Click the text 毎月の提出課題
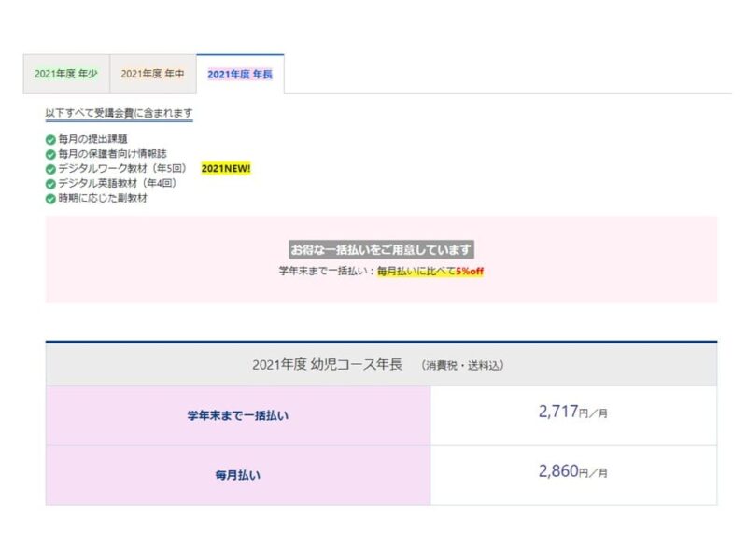The image size is (747, 560). click(92, 139)
